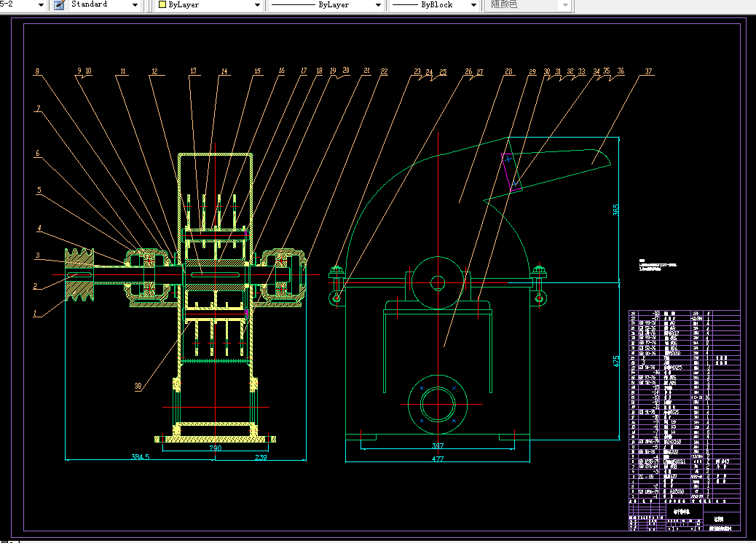
Task: Click part number 28 label
Action: (x=508, y=71)
